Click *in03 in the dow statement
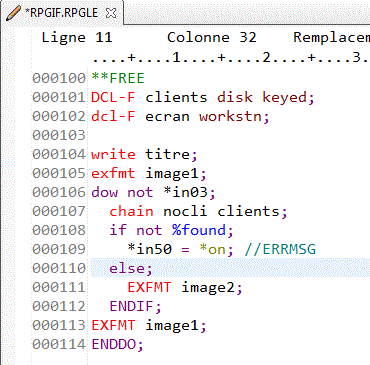This screenshot has width=370, height=365. point(185,192)
